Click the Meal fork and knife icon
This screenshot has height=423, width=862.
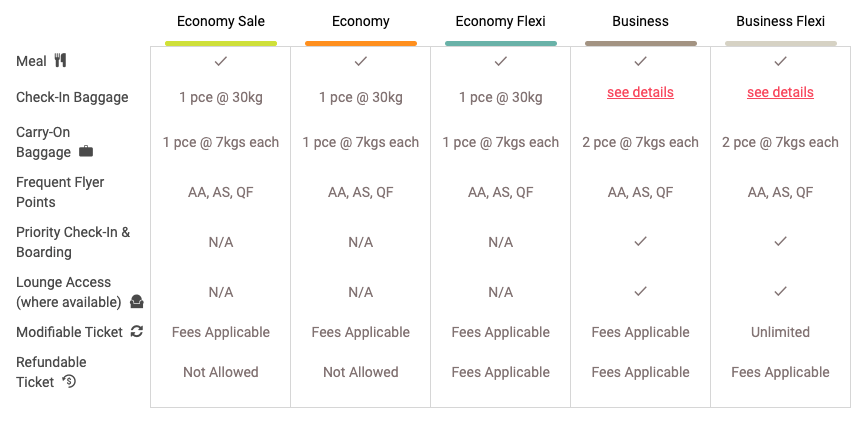tap(61, 61)
